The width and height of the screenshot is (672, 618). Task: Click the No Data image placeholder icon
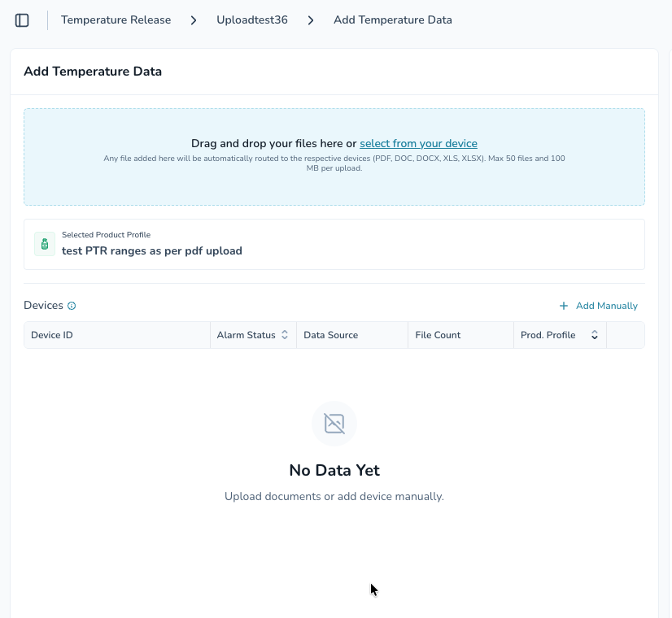coord(334,424)
